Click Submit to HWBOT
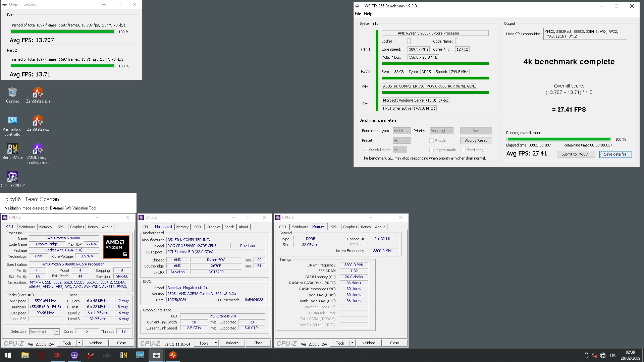Viewport: 644px width, 362px height. point(576,155)
